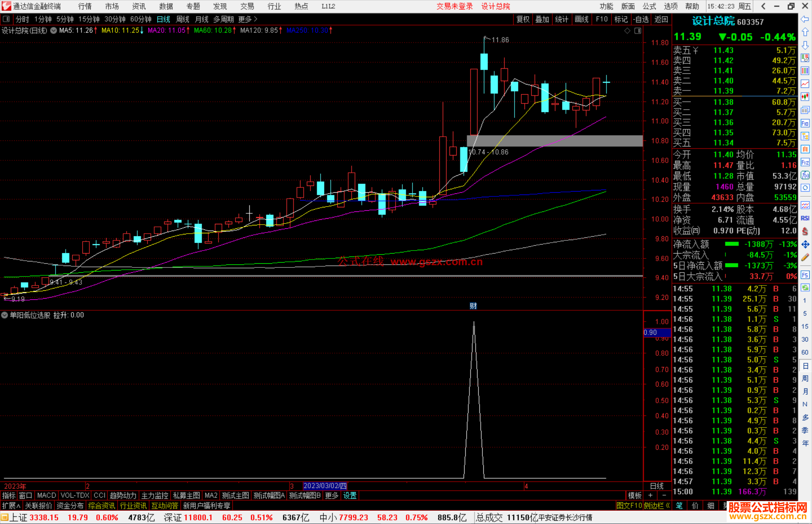Click the 2023/03/02 date marker on timeline

click(325, 486)
